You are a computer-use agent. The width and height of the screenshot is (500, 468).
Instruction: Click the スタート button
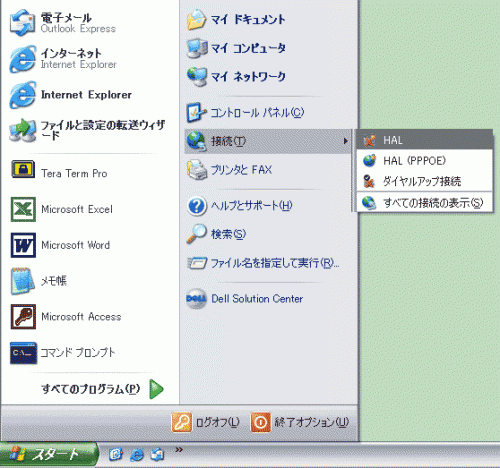(49, 455)
